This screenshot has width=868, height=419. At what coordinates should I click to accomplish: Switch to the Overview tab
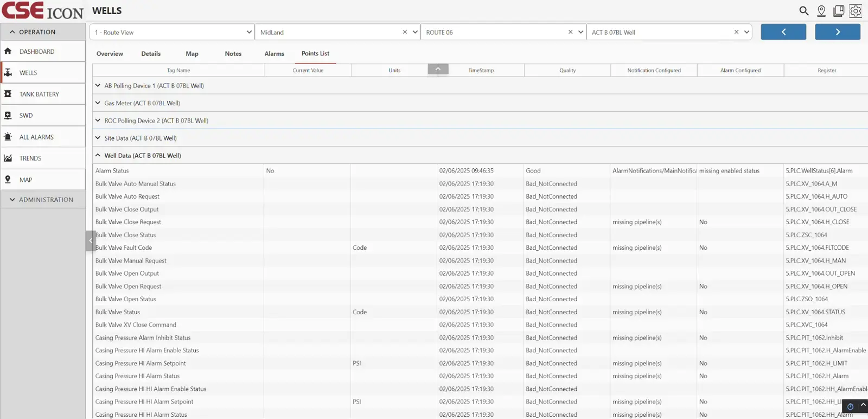(x=110, y=54)
